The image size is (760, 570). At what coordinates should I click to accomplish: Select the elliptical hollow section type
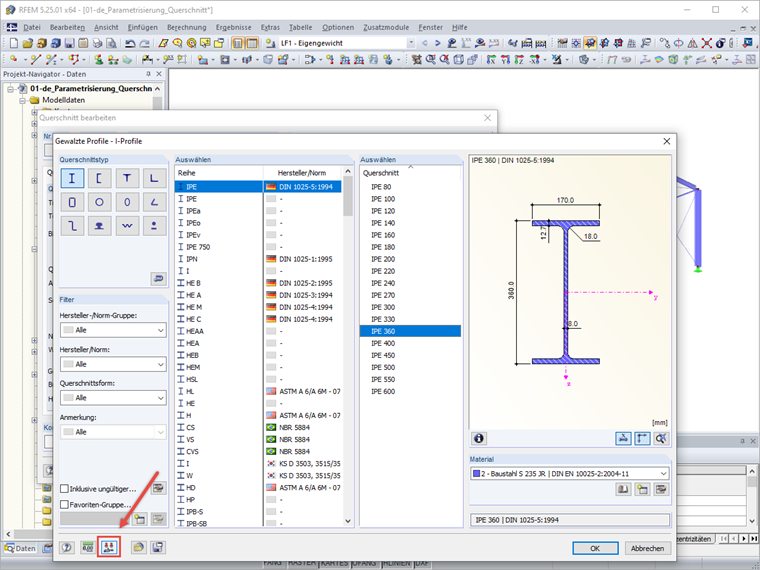tap(127, 202)
